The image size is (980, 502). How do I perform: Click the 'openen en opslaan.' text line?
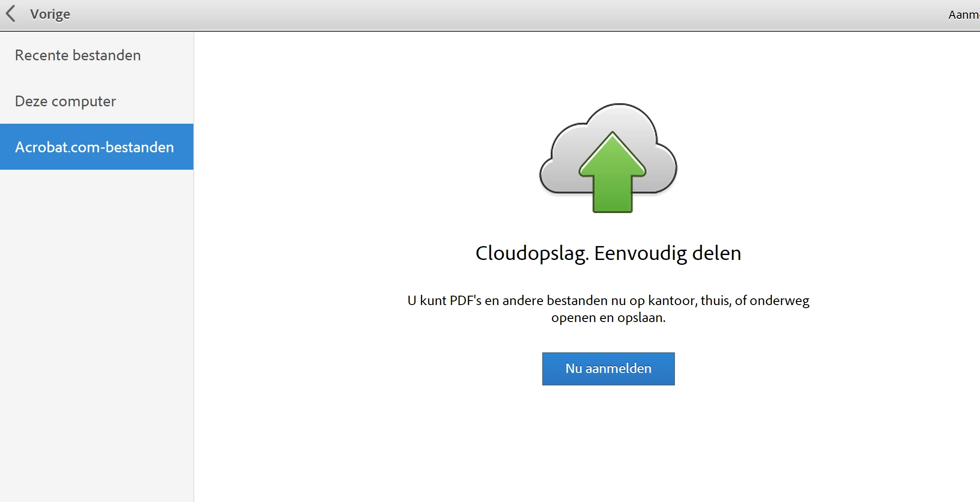point(608,318)
